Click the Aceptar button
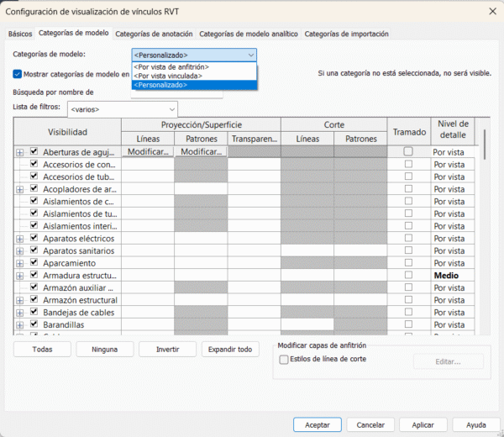Viewport: 504px width, 437px height. (317, 424)
